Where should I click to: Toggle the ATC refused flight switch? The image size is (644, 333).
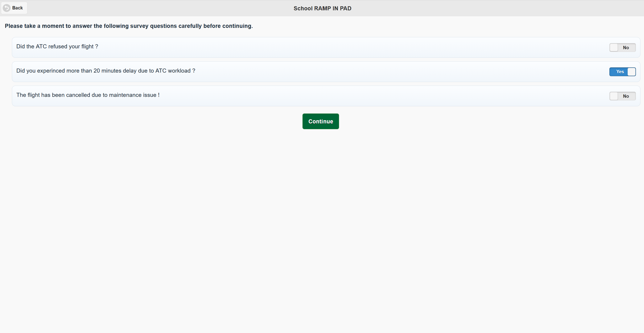(622, 48)
